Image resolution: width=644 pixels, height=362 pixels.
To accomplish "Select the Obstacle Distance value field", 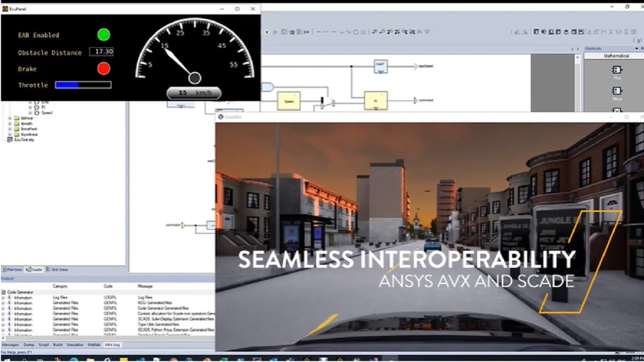I will tap(101, 51).
